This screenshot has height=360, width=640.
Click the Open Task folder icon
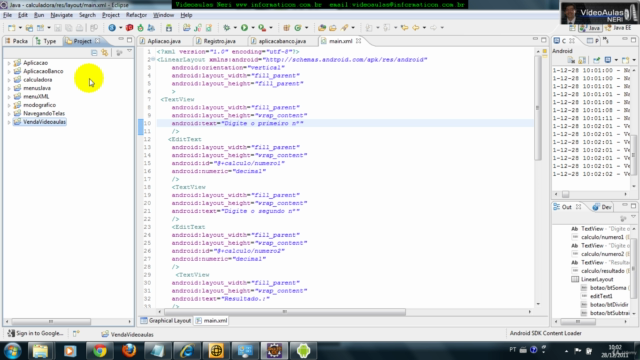coord(333,28)
